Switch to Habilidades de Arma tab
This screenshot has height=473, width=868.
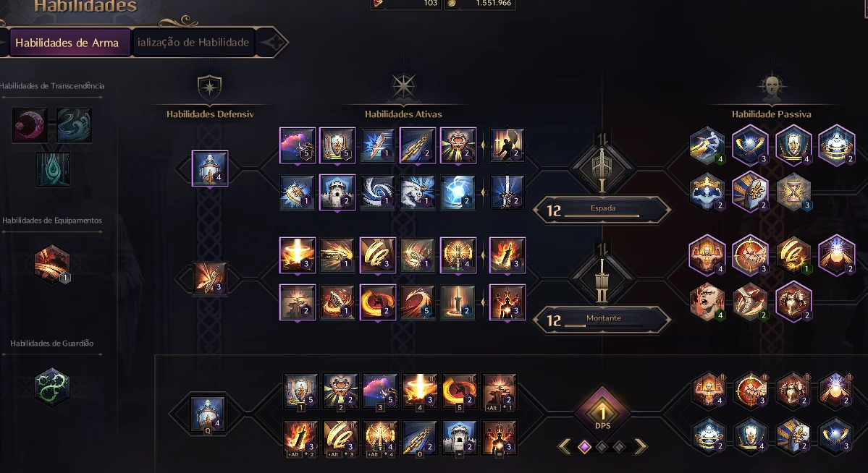pos(69,43)
